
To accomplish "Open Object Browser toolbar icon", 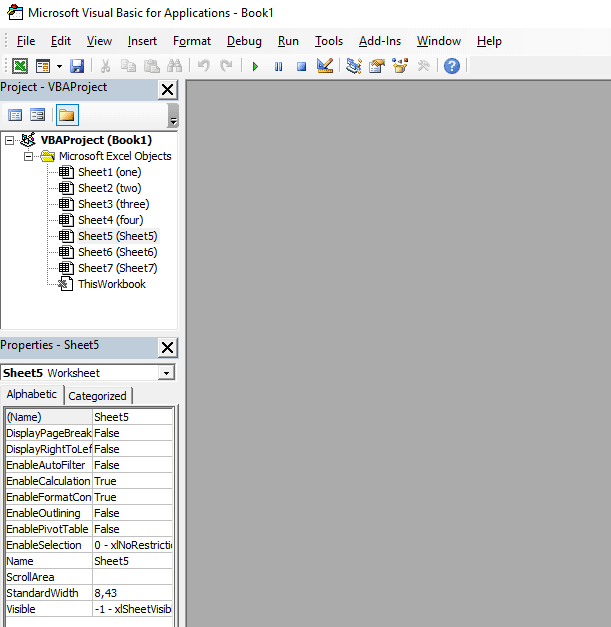I will pos(400,66).
